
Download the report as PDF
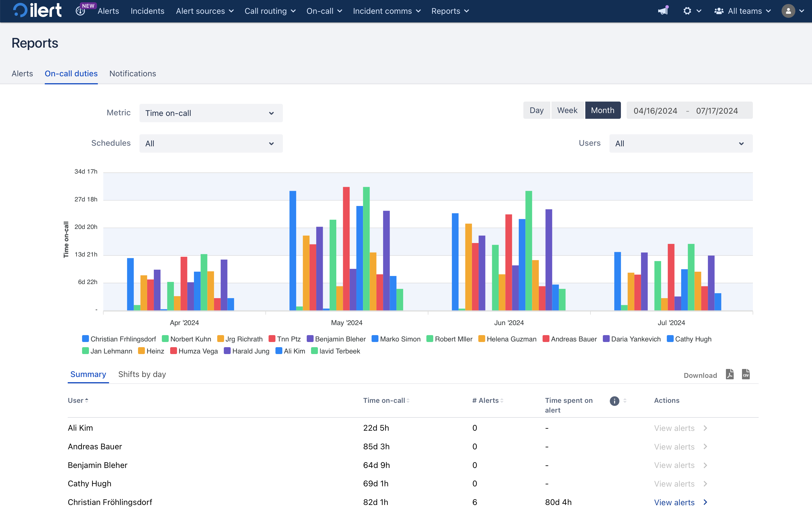pos(729,374)
